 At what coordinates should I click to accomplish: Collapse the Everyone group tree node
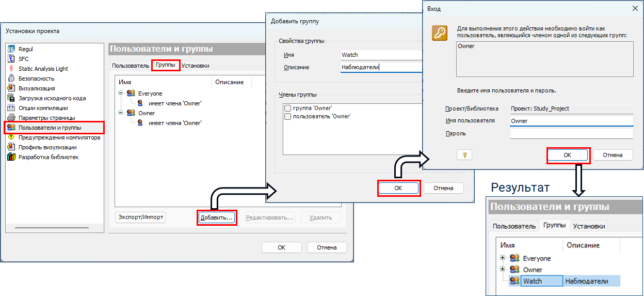click(121, 94)
